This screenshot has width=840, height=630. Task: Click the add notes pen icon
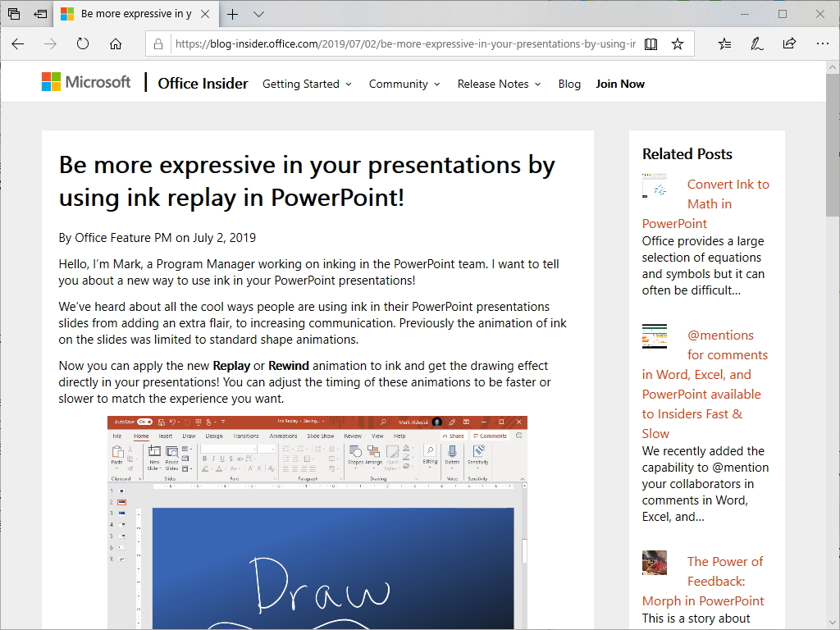(756, 44)
